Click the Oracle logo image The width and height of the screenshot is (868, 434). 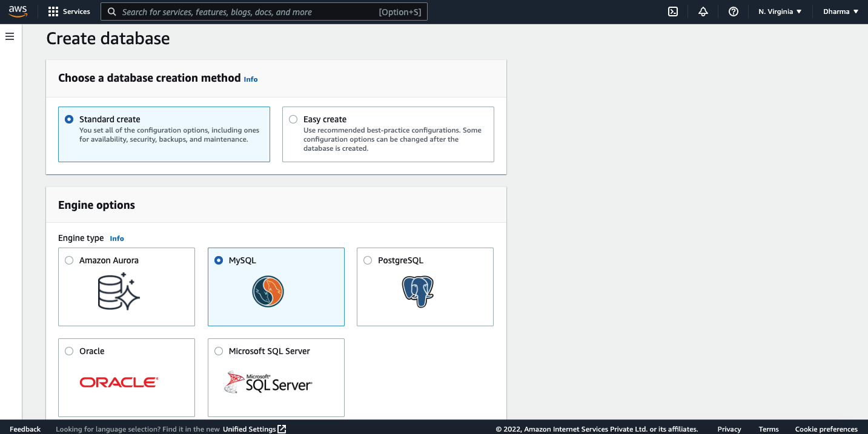[119, 383]
